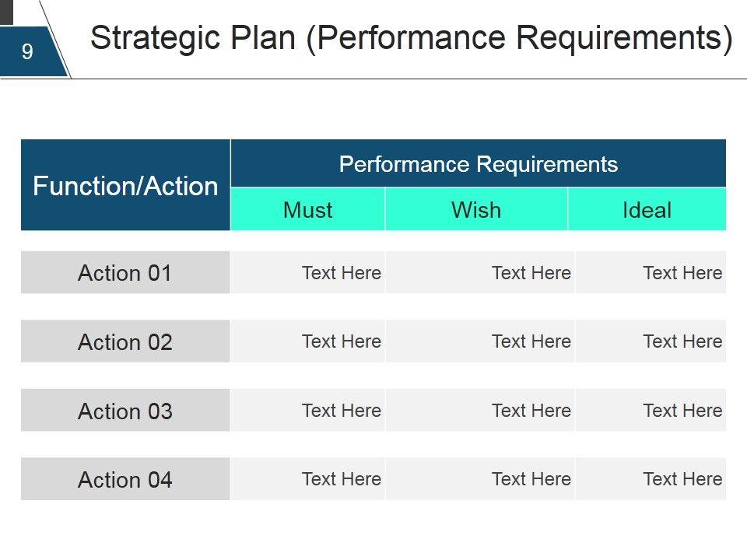Viewport: 747px width, 560px height.
Task: Select the Strategic Plan slide title
Action: [x=411, y=38]
